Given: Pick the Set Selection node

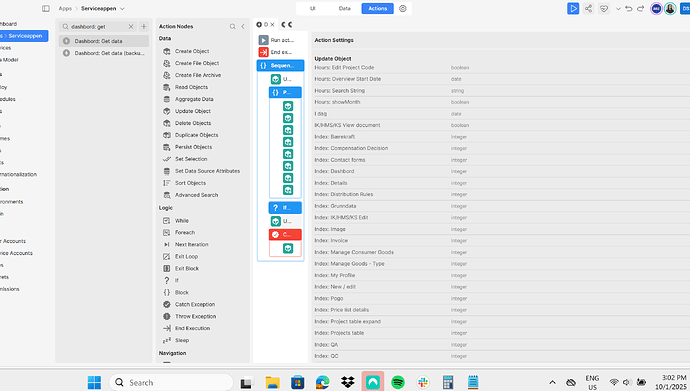Looking at the screenshot, I should point(191,159).
